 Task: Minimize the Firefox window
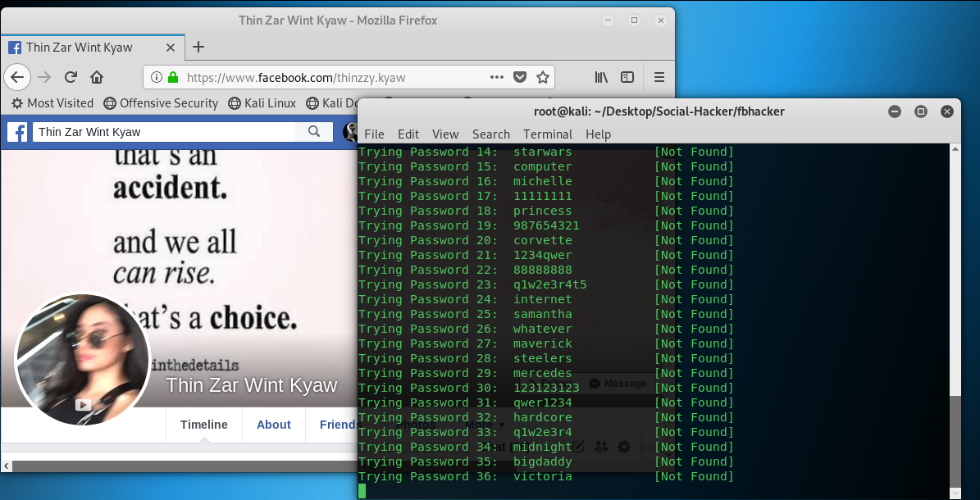click(609, 20)
